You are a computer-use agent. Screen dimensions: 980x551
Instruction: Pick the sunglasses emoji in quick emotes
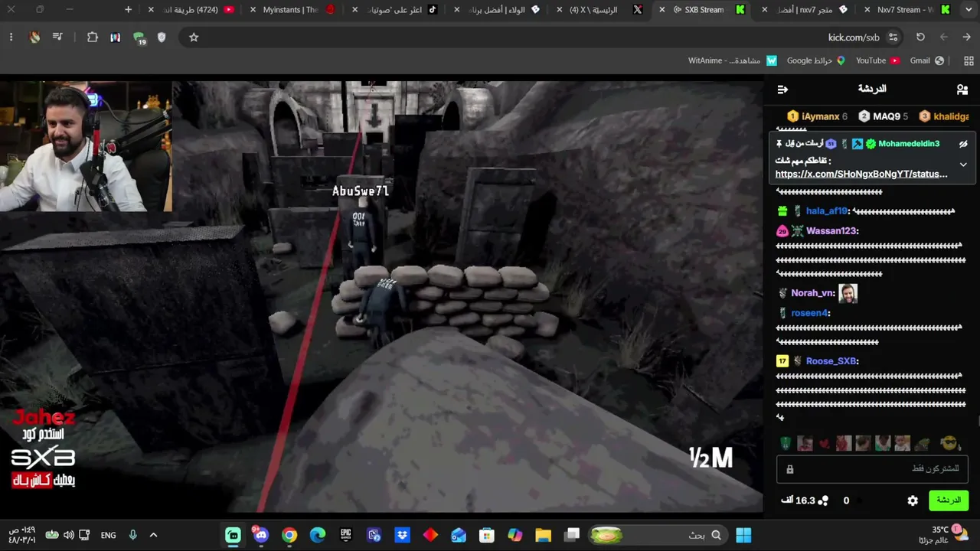point(949,444)
